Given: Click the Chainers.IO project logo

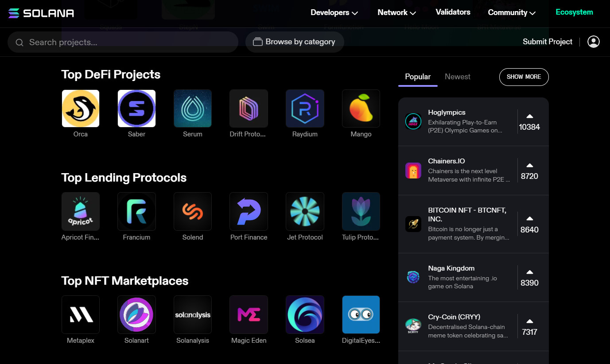Looking at the screenshot, I should click(413, 170).
